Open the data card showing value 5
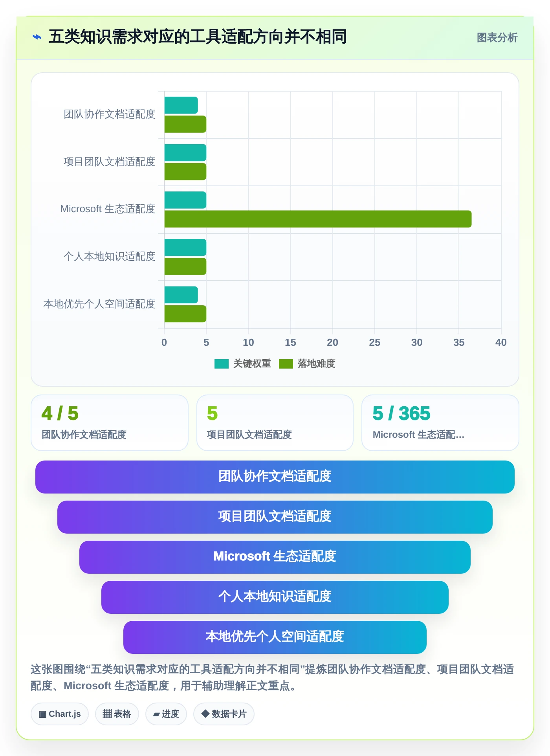Viewport: 550px width, 756px height. click(275, 423)
